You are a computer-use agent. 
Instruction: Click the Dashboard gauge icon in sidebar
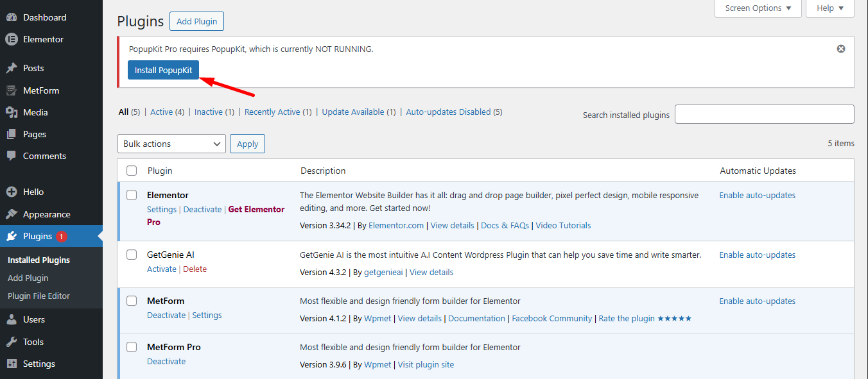pyautogui.click(x=12, y=17)
